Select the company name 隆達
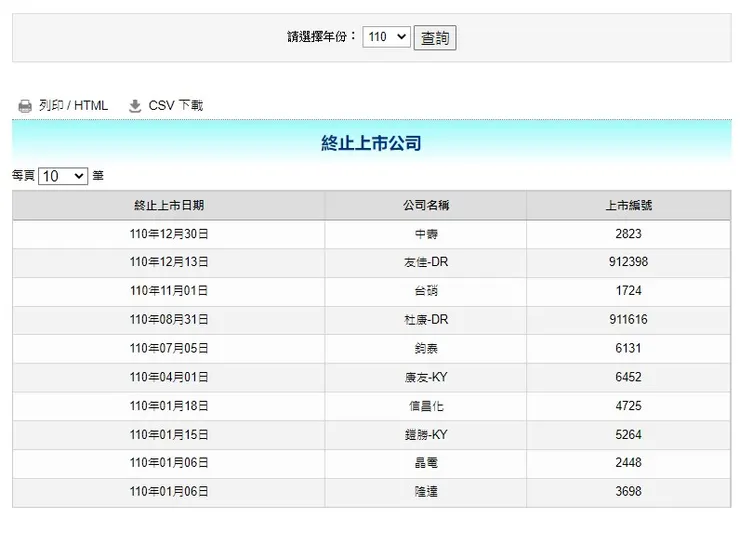The image size is (740, 533). [x=426, y=491]
